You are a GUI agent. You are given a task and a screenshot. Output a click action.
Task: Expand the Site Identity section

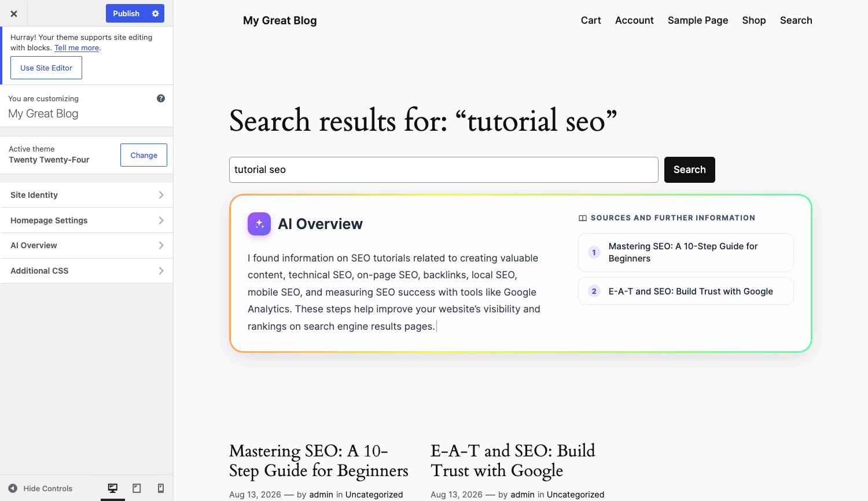[x=87, y=195]
